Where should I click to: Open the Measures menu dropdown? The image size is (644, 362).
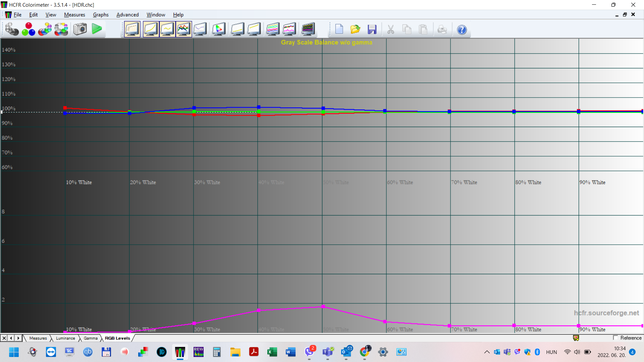point(74,15)
